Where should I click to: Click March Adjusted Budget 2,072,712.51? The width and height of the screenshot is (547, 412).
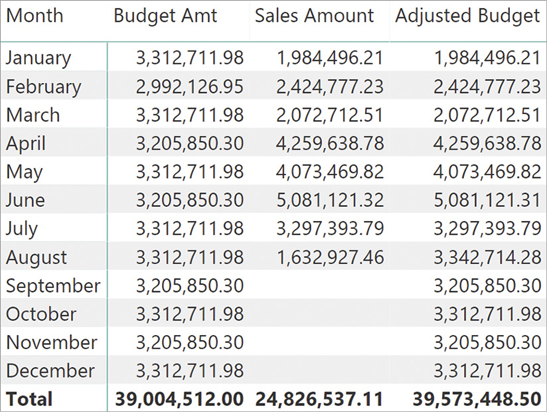[x=487, y=115]
